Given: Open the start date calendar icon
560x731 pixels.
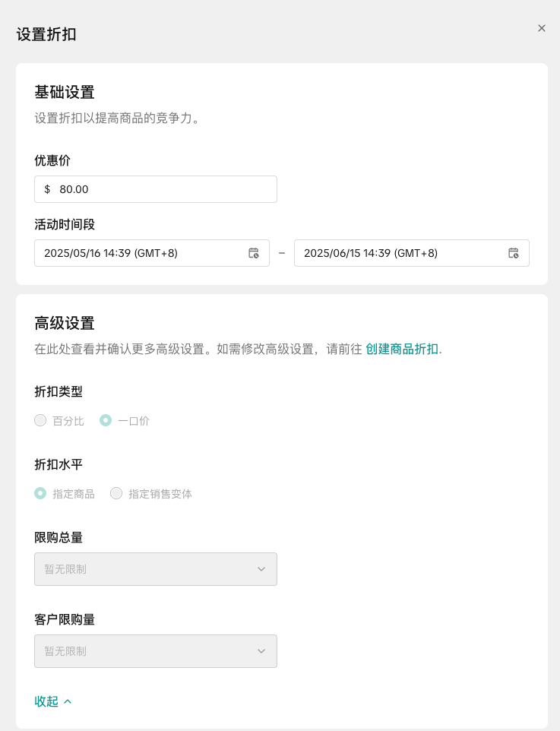Looking at the screenshot, I should click(x=254, y=253).
